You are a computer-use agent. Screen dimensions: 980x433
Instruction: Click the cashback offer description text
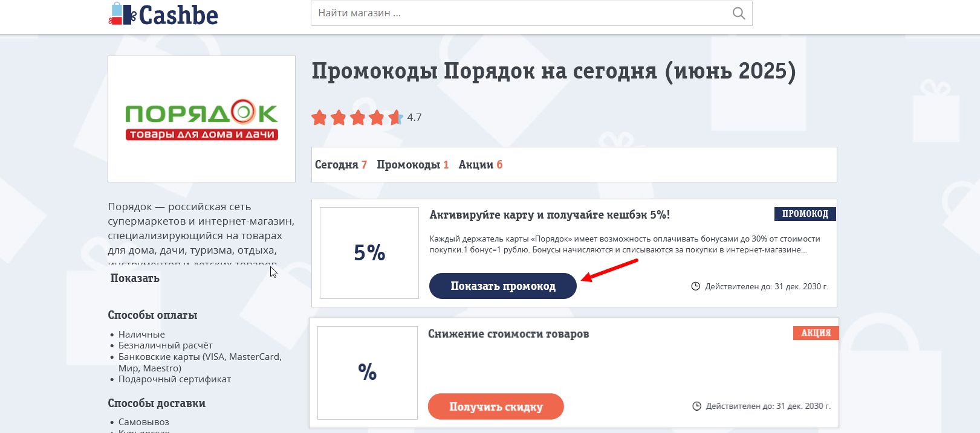pos(625,244)
